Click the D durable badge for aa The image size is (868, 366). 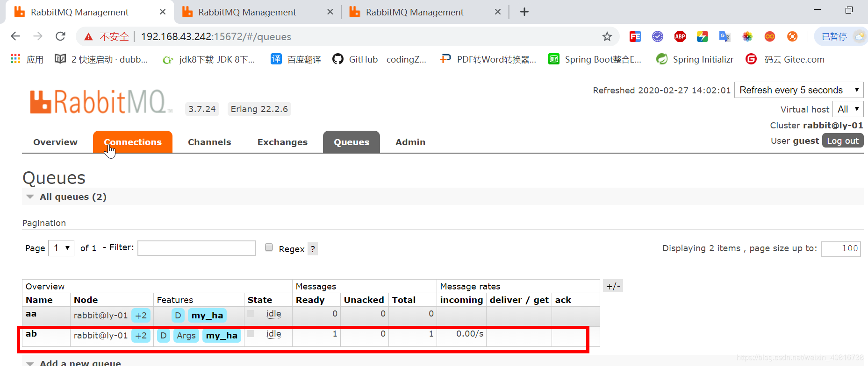(178, 316)
